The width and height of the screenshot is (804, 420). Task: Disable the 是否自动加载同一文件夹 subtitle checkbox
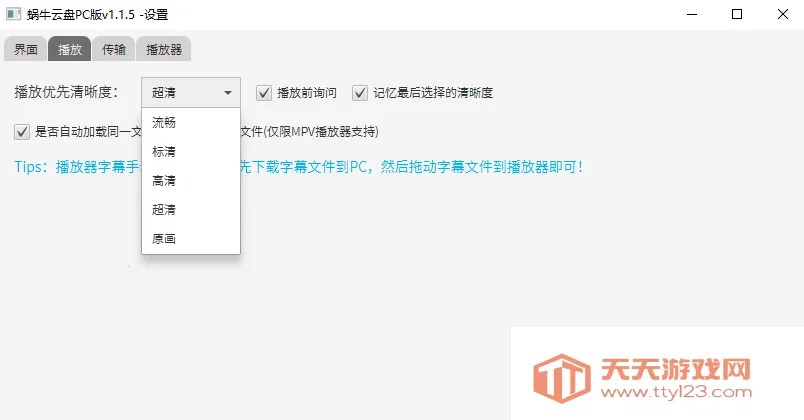tap(22, 131)
